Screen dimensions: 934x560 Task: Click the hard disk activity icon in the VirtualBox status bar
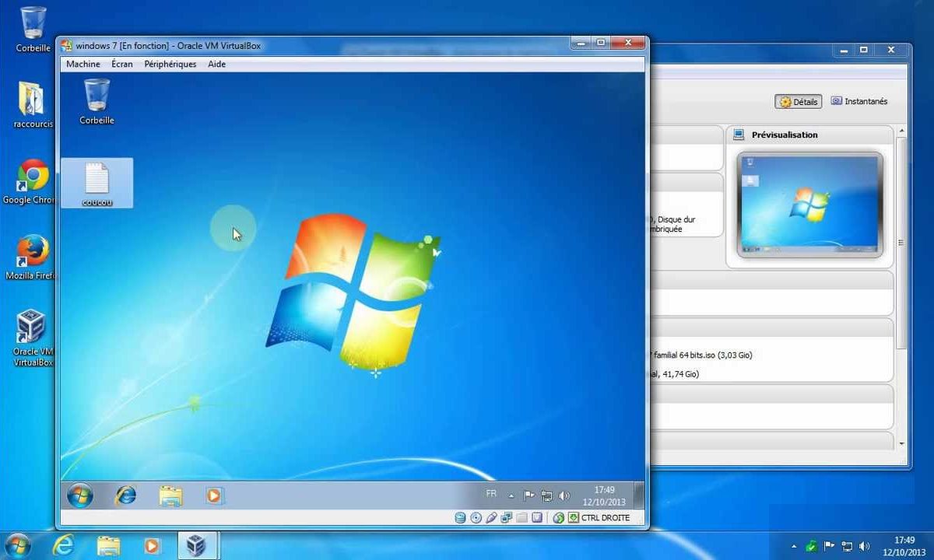click(x=460, y=517)
